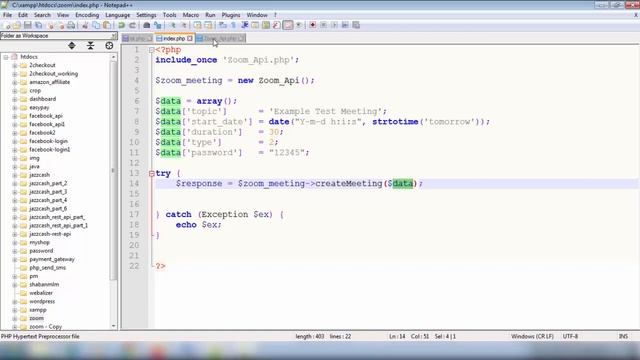
Task: Open the Function List panel icon
Action: coord(276,25)
